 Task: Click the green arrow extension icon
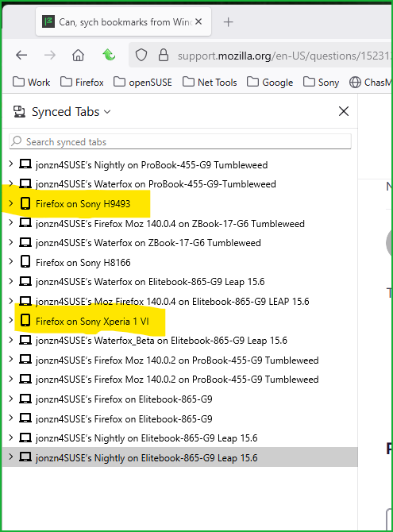point(109,55)
